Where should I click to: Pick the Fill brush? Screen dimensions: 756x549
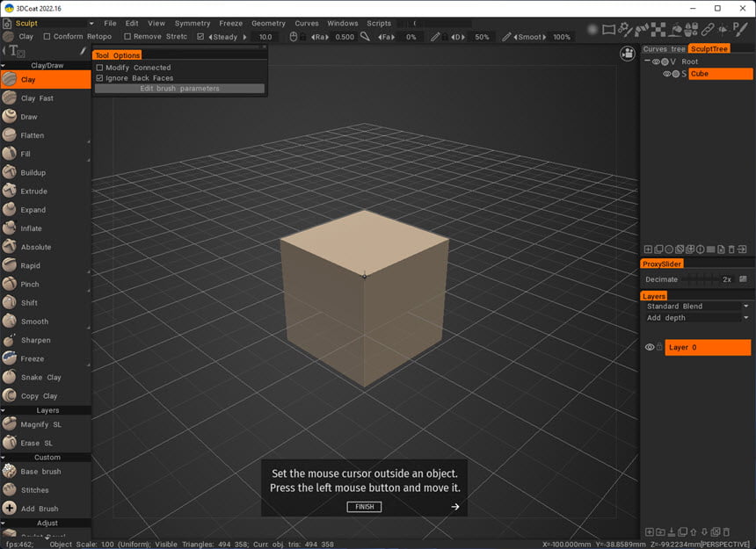point(46,154)
